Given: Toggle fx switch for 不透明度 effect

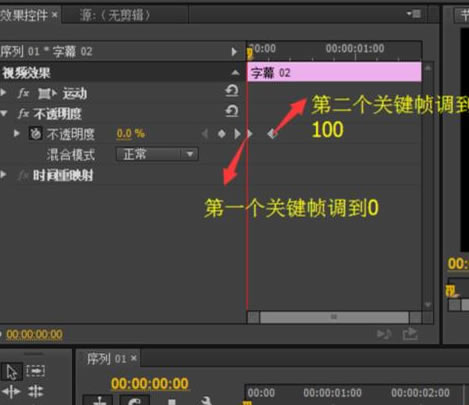Looking at the screenshot, I should (23, 114).
